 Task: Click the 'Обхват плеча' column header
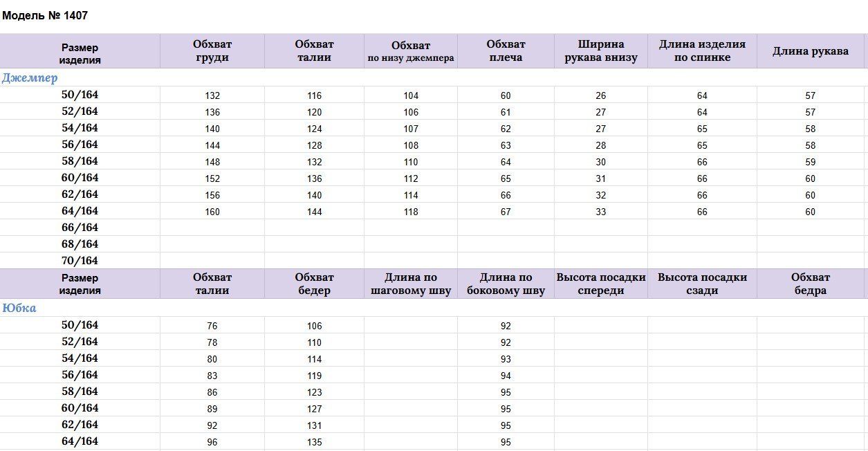(x=506, y=51)
